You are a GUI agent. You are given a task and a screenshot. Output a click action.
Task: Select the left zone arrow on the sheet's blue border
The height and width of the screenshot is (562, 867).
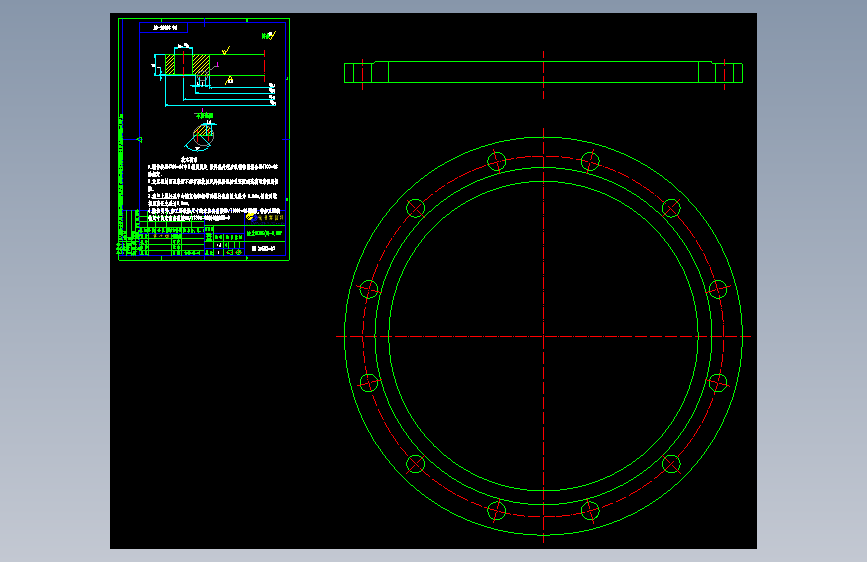coord(139,139)
